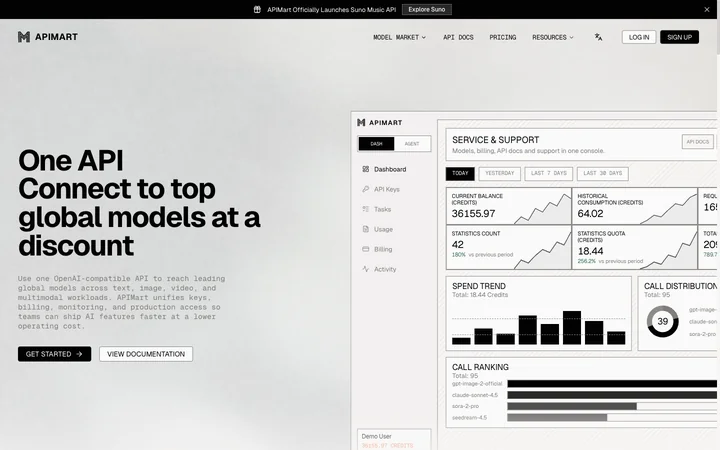Click the 180% vs previous period text
This screenshot has height=450, width=720.
(482, 254)
